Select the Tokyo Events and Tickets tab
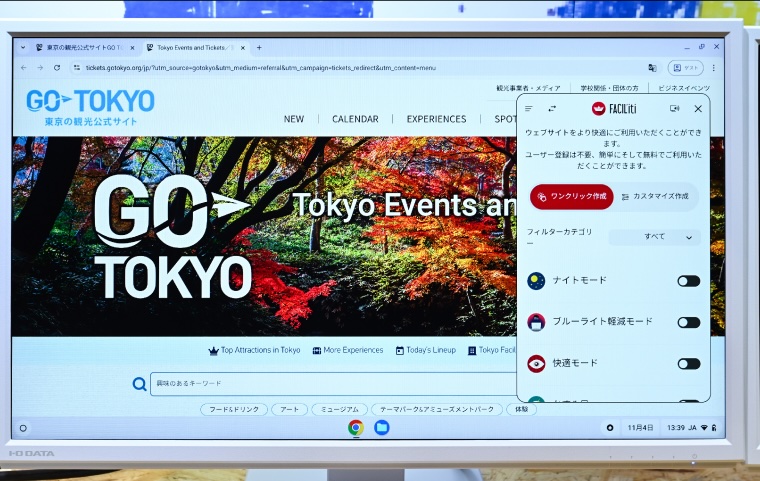Screen dimensions: 760x481 [x=190, y=48]
